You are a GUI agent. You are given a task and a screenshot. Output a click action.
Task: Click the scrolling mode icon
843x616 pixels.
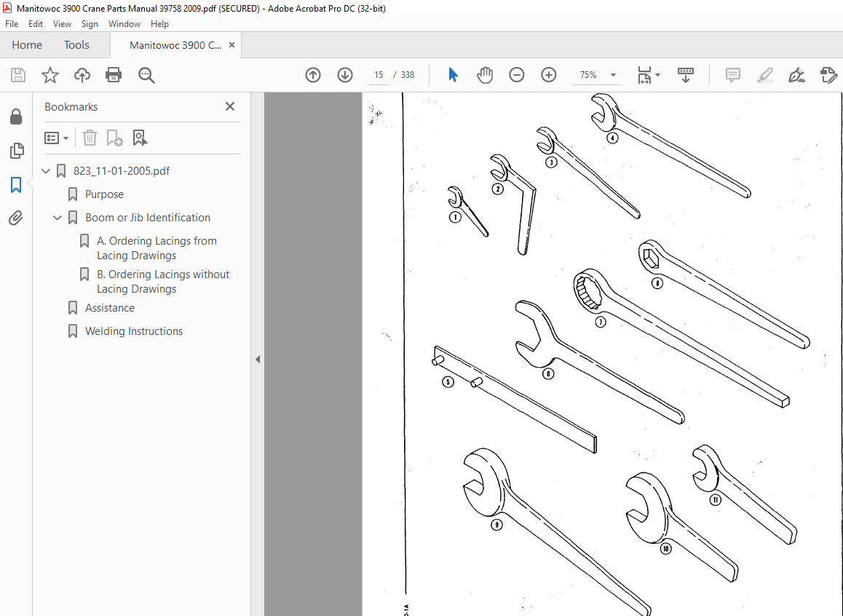point(686,75)
